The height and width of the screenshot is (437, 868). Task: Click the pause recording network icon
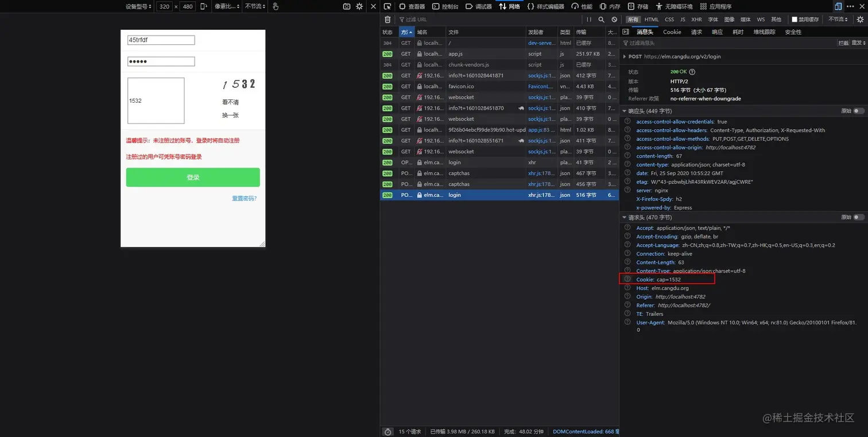588,20
